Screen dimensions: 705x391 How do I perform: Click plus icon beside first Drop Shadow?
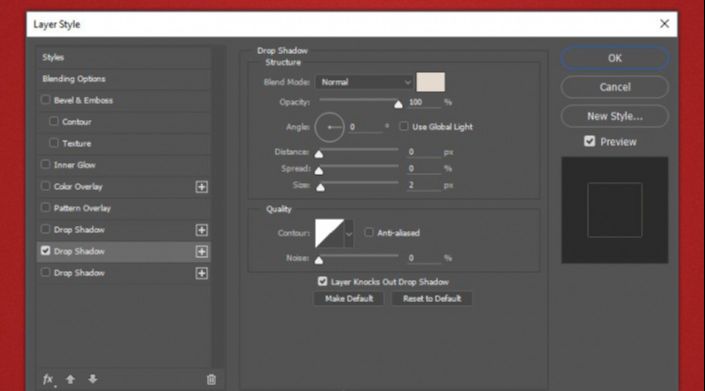click(x=201, y=230)
